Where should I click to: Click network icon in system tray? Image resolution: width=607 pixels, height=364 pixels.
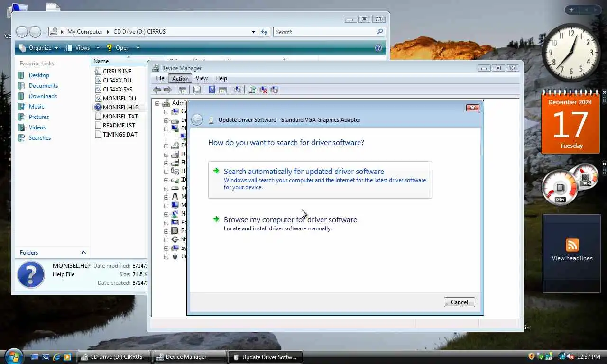[x=562, y=356]
